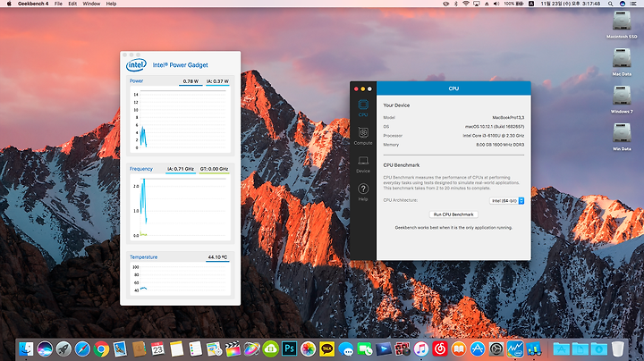This screenshot has height=361, width=644.
Task: Open the Help menu in menu bar
Action: [x=111, y=4]
